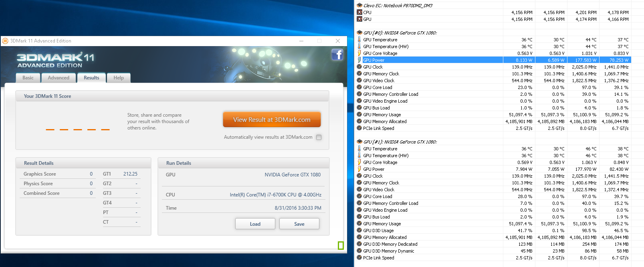The width and height of the screenshot is (644, 267).
Task: Open the Facebook icon in 3DMark
Action: tap(337, 55)
